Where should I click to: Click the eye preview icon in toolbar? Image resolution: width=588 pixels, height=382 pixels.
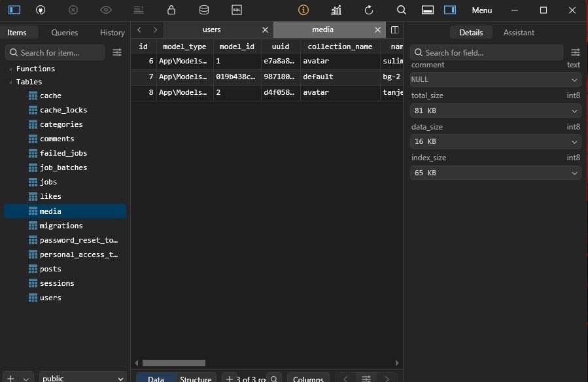tap(106, 10)
